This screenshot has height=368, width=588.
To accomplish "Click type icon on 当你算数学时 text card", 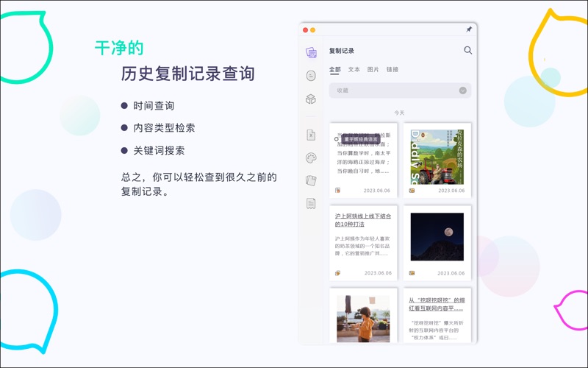I will coord(337,191).
